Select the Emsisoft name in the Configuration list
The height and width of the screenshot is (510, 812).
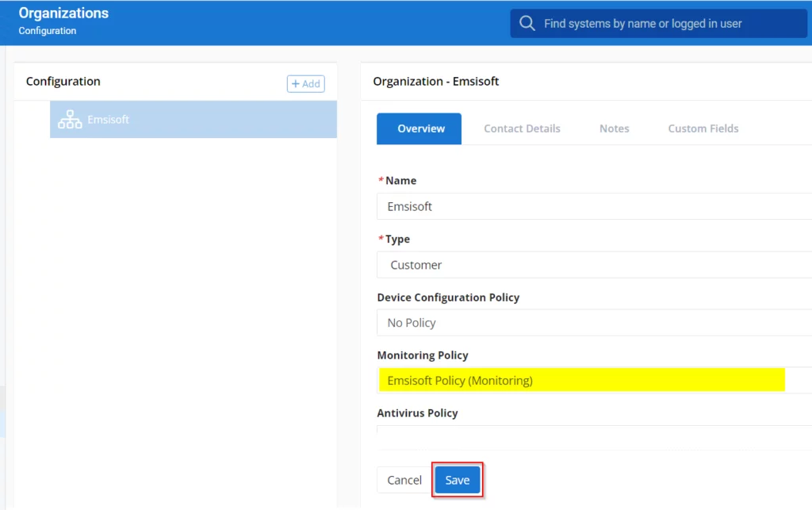coord(109,120)
